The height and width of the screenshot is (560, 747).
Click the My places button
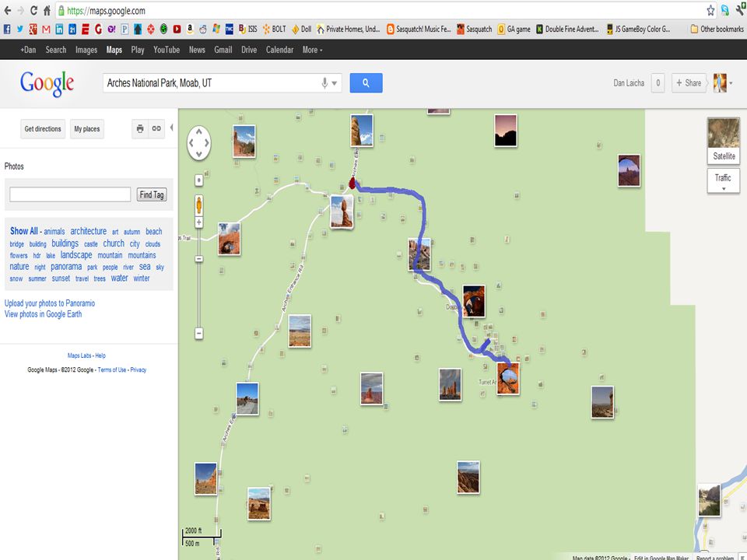point(86,128)
